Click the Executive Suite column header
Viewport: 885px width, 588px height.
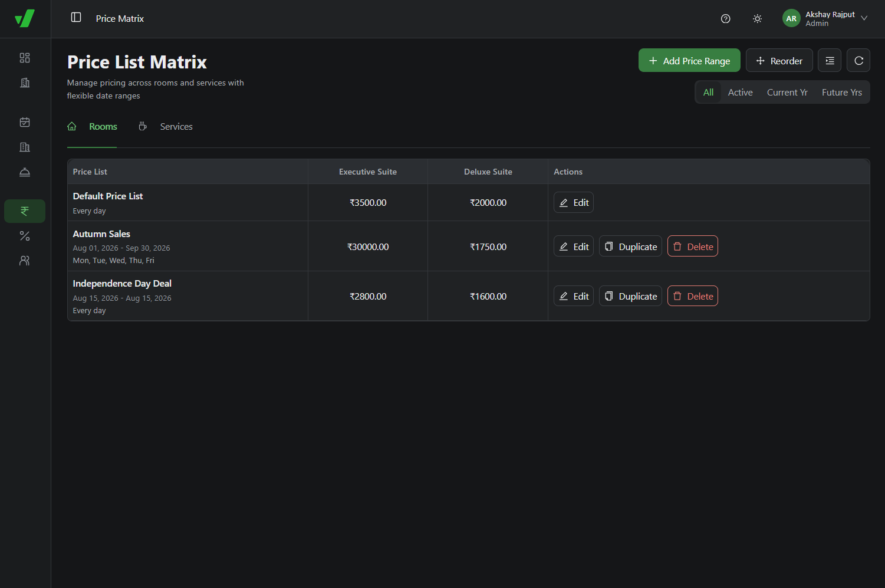coord(368,172)
